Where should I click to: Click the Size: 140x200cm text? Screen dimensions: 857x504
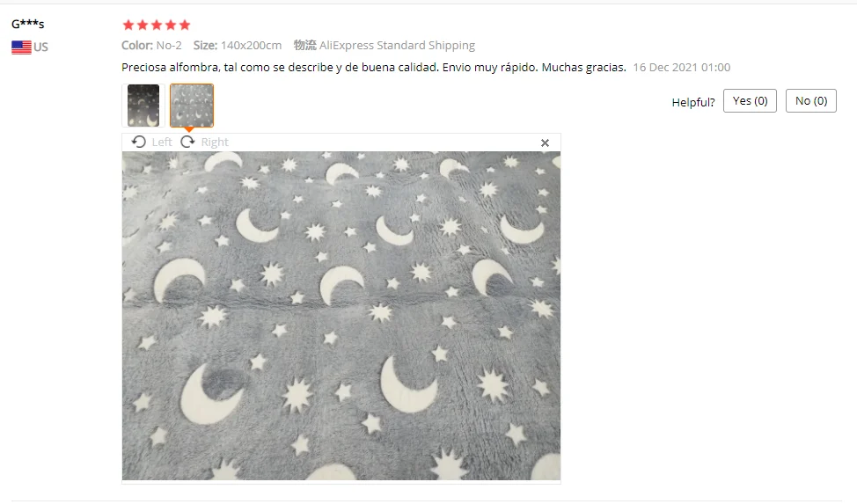click(x=238, y=46)
